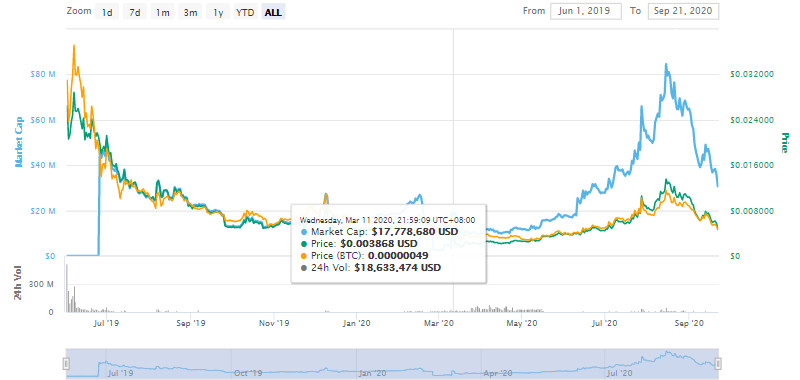Click navigator timeline near Apr '20
This screenshot has width=800, height=380.
(498, 373)
